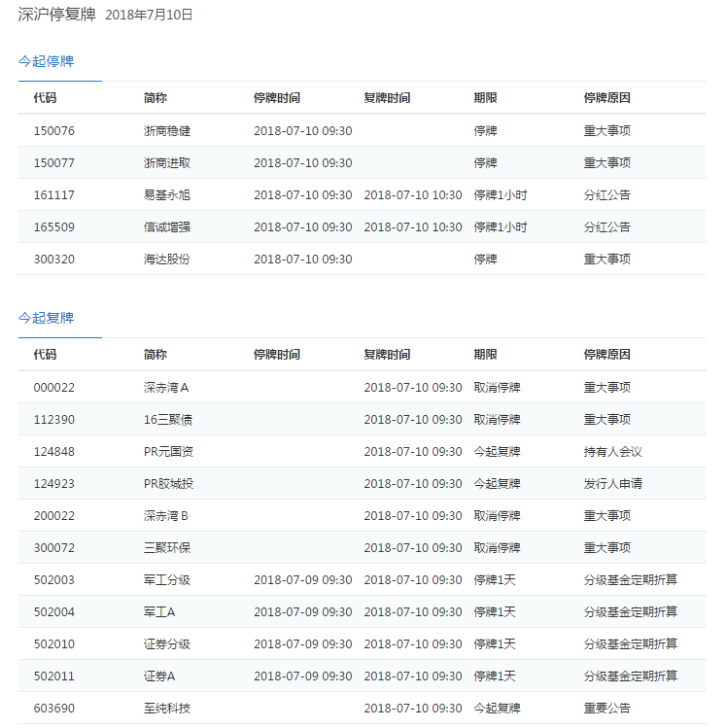Click the 深沪停复牌 page title
The image size is (727, 728).
(x=56, y=15)
